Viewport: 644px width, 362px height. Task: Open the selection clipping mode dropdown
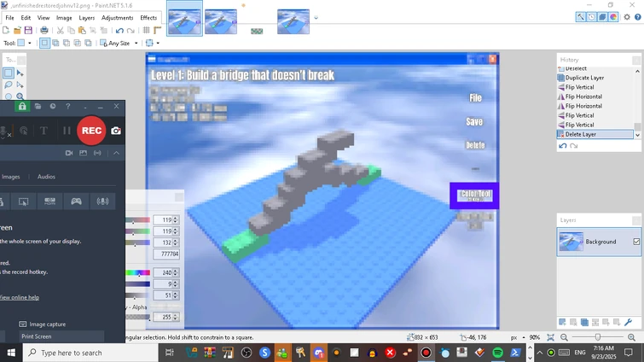tap(153, 43)
